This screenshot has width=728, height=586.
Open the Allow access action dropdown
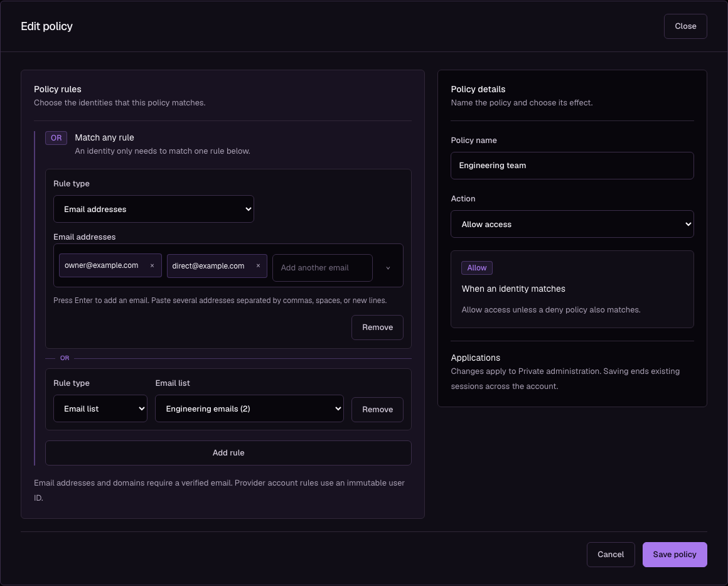pyautogui.click(x=572, y=225)
